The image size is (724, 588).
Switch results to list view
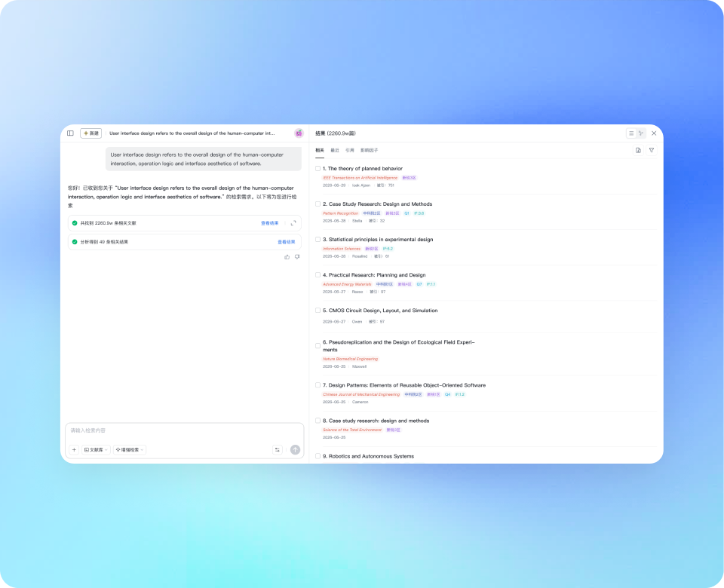[631, 133]
